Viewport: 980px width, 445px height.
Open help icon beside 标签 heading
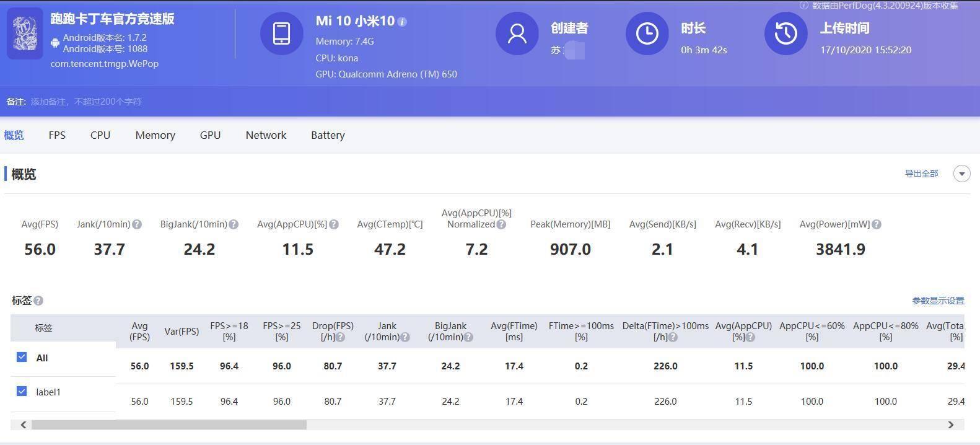tap(38, 301)
